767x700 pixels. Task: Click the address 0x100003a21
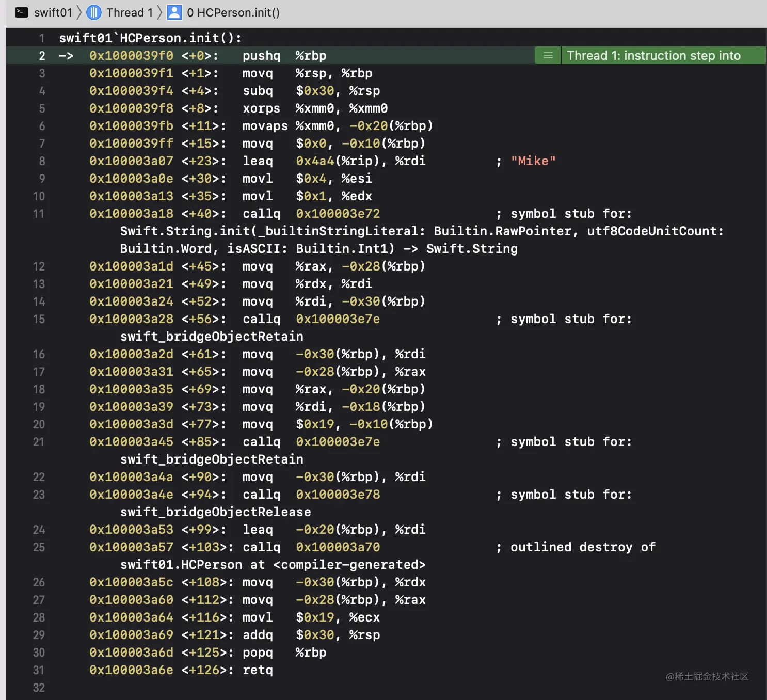click(131, 284)
